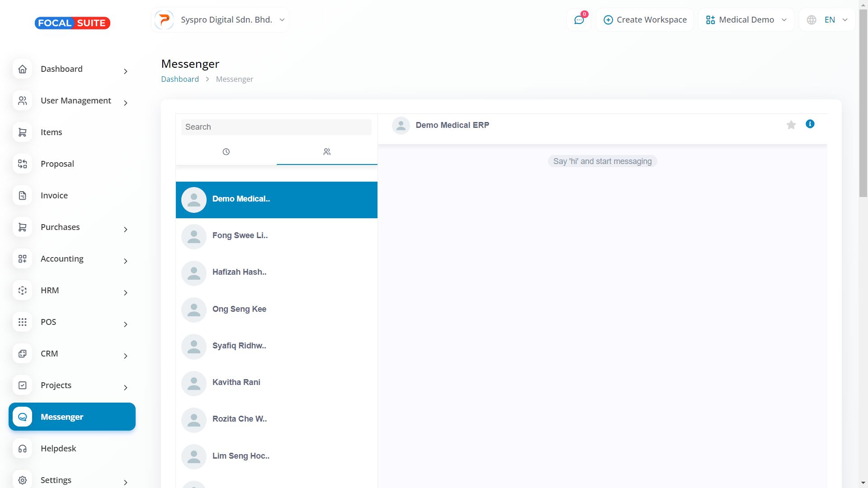The image size is (868, 488).
Task: Go to Dashboard breadcrumb link
Action: point(180,79)
